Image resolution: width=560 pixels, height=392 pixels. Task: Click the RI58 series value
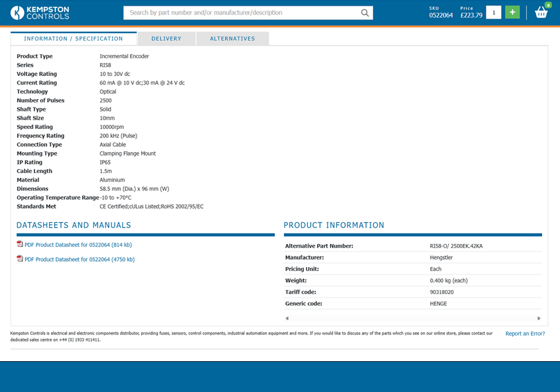pos(105,66)
